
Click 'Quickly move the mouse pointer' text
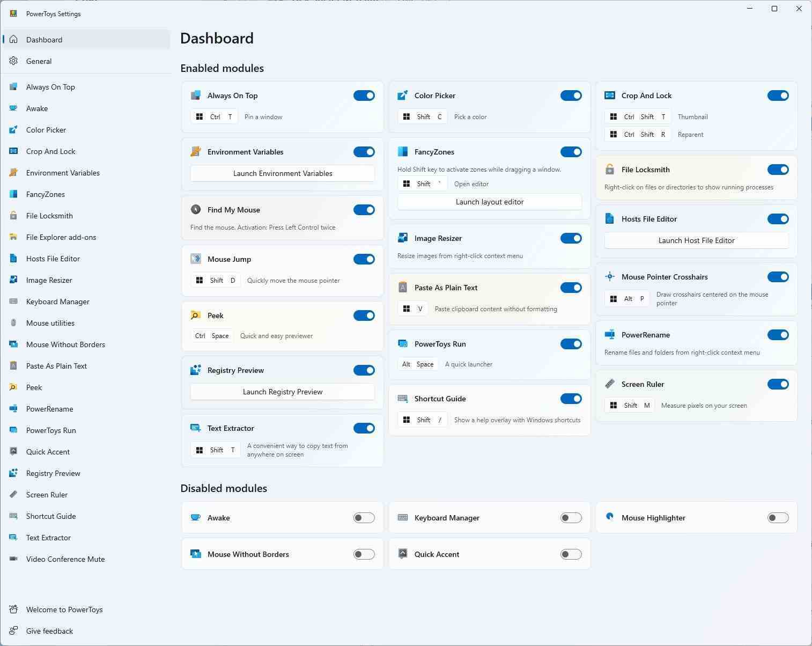tap(293, 281)
